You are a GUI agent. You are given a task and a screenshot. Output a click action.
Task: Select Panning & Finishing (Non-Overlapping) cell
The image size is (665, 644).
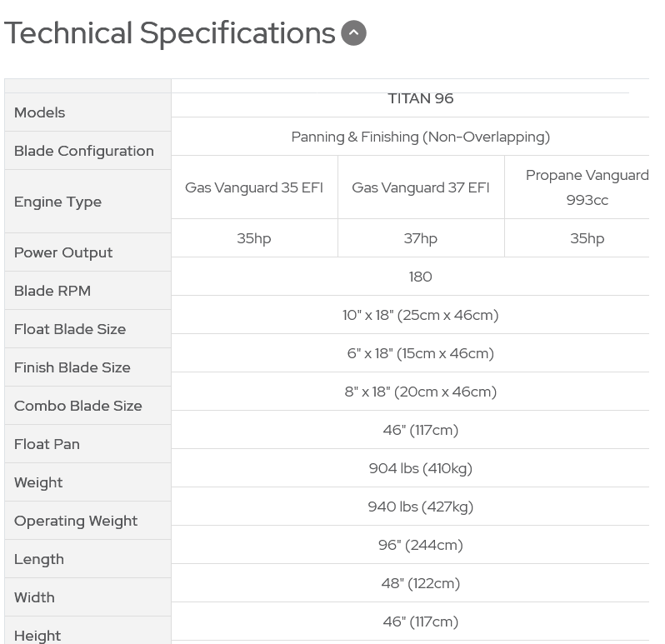click(x=420, y=137)
